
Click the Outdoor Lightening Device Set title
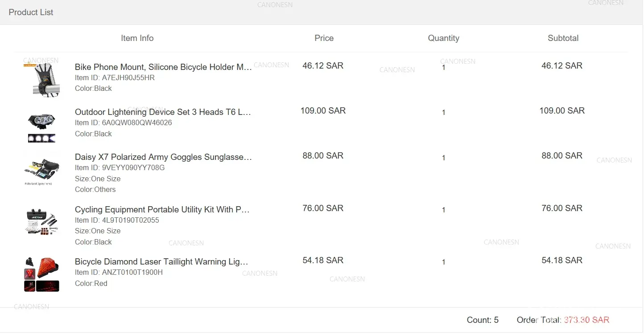pyautogui.click(x=163, y=112)
